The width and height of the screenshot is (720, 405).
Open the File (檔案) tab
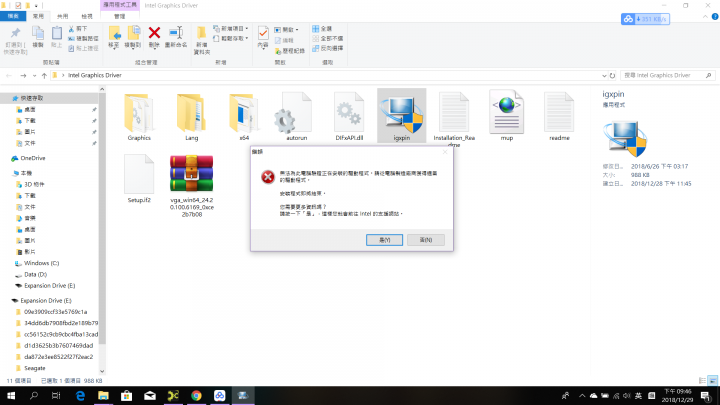(x=13, y=16)
